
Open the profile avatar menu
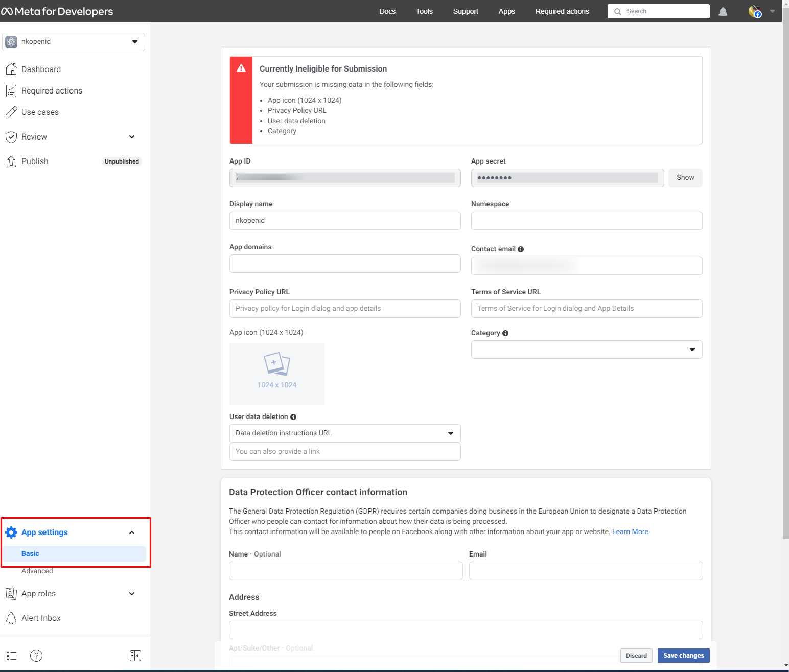point(755,11)
